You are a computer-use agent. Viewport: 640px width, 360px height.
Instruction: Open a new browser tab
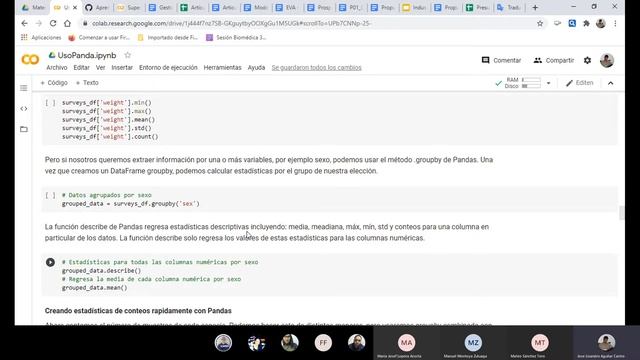[535, 7]
